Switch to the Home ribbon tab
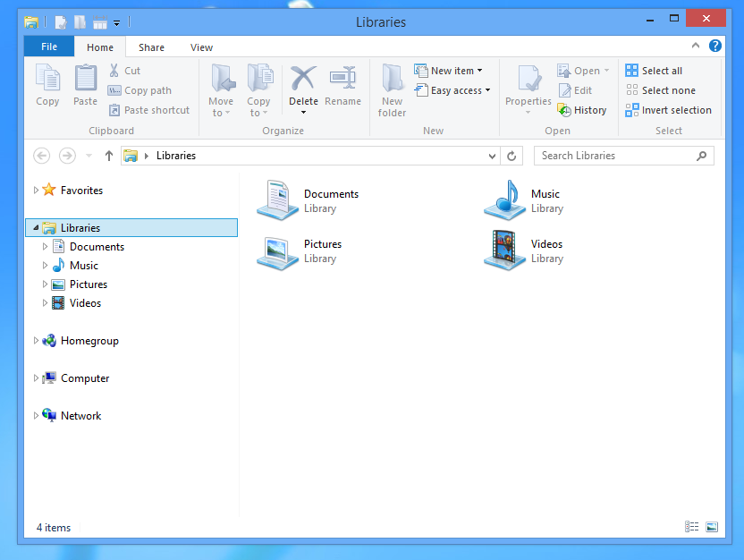Image resolution: width=744 pixels, height=560 pixels. pyautogui.click(x=99, y=47)
